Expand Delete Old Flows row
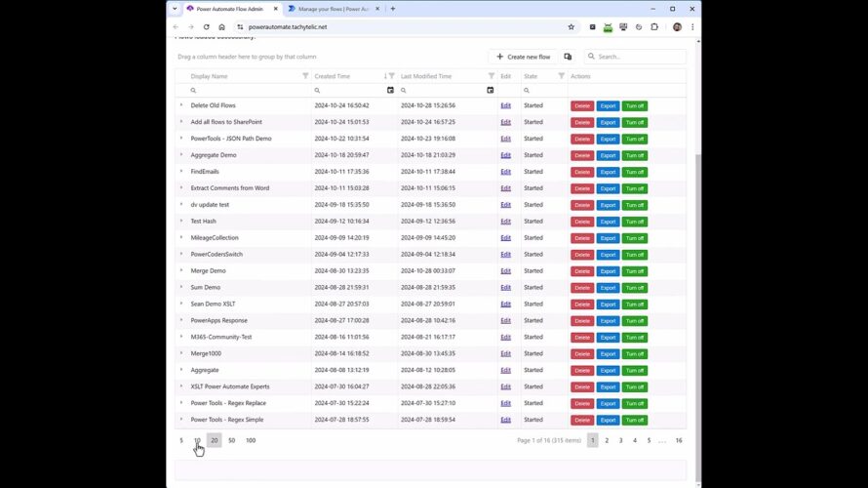This screenshot has width=868, height=488. tap(181, 105)
